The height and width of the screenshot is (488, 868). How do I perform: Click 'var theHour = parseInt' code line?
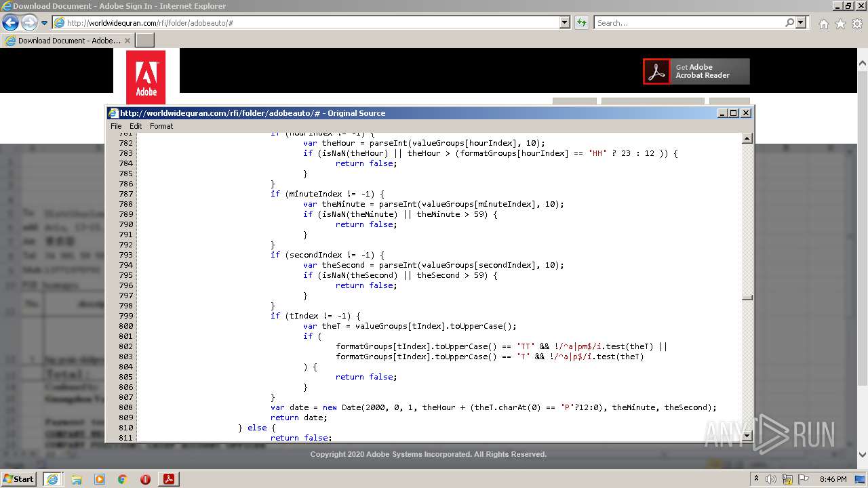point(424,143)
